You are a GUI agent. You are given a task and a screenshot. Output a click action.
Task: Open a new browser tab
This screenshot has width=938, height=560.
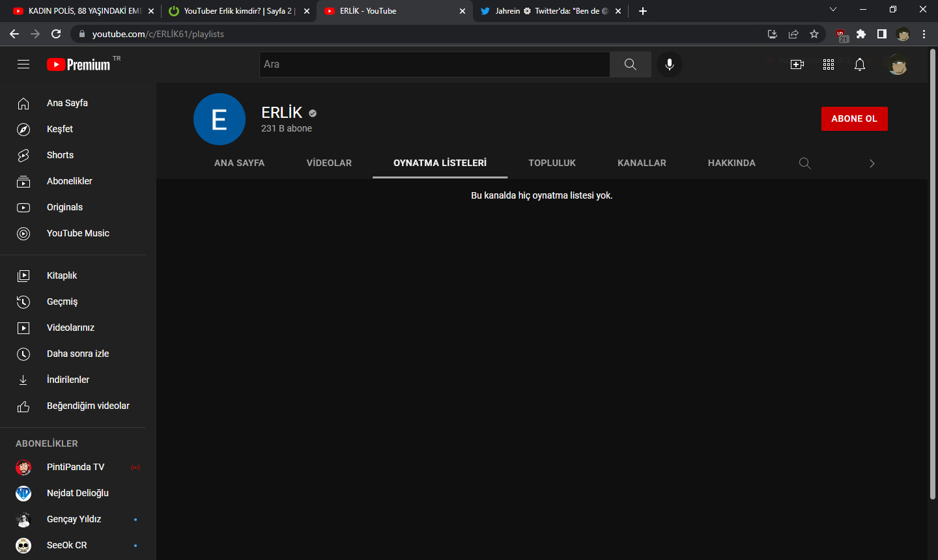point(643,11)
